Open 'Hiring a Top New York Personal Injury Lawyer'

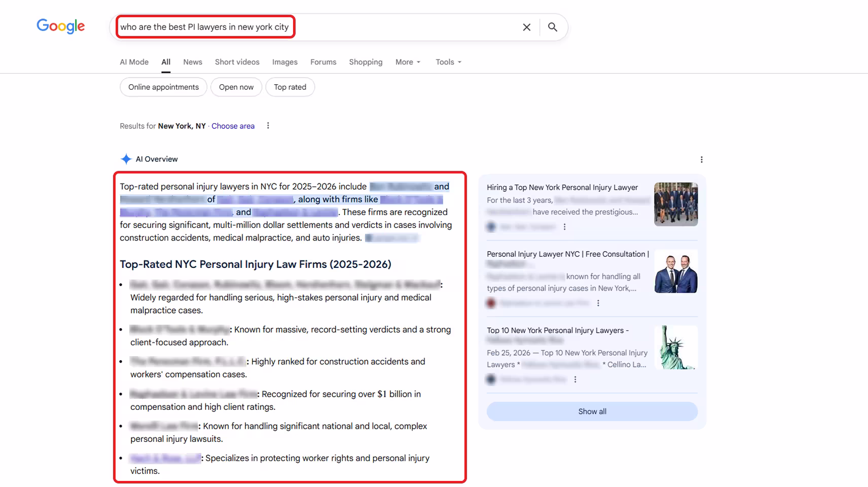[562, 187]
